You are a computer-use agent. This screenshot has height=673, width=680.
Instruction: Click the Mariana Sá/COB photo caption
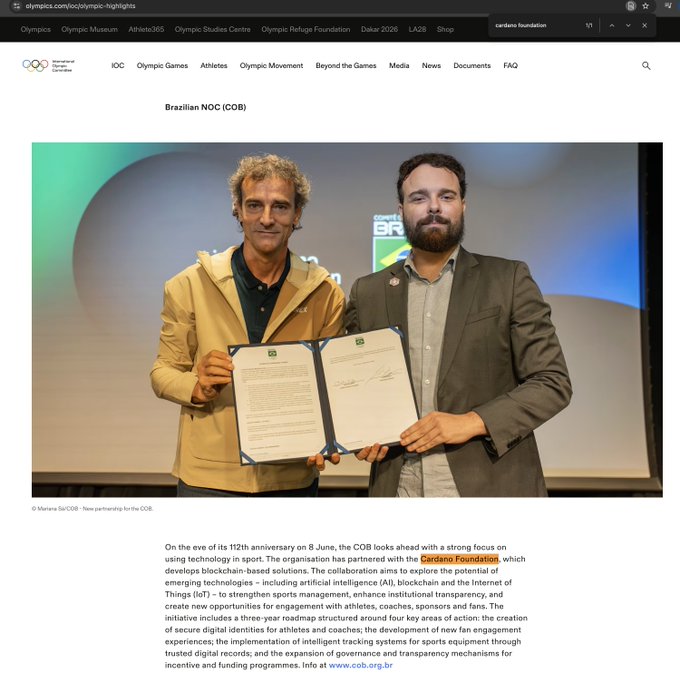coord(92,509)
